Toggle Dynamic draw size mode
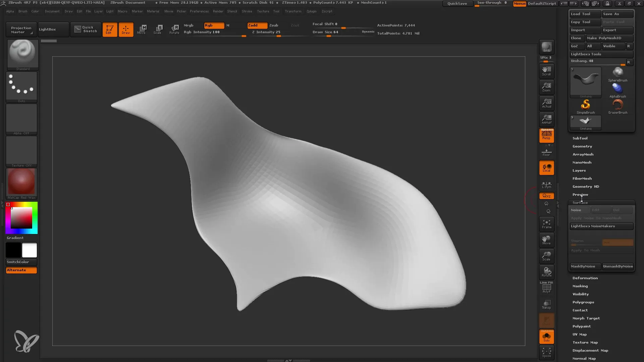This screenshot has width=644, height=362. [367, 32]
